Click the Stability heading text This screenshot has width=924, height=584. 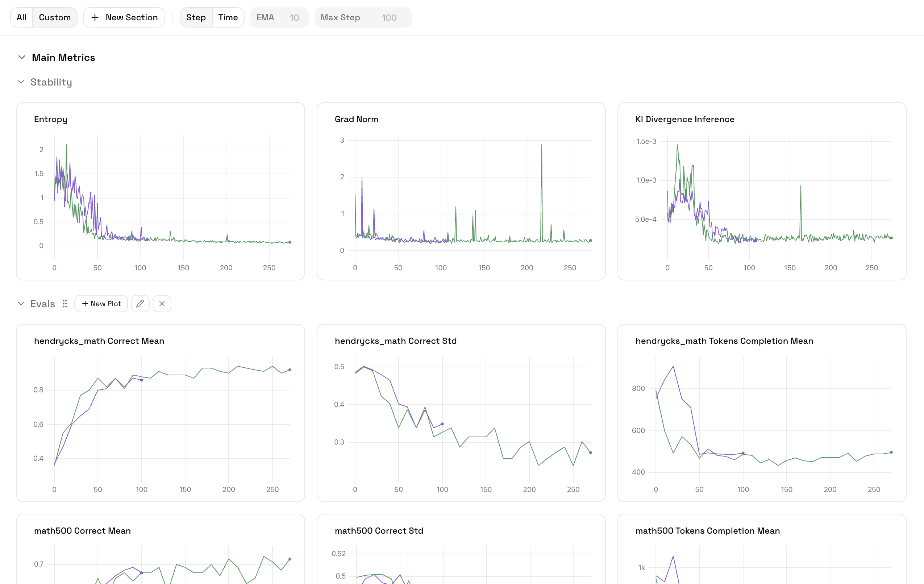[51, 82]
